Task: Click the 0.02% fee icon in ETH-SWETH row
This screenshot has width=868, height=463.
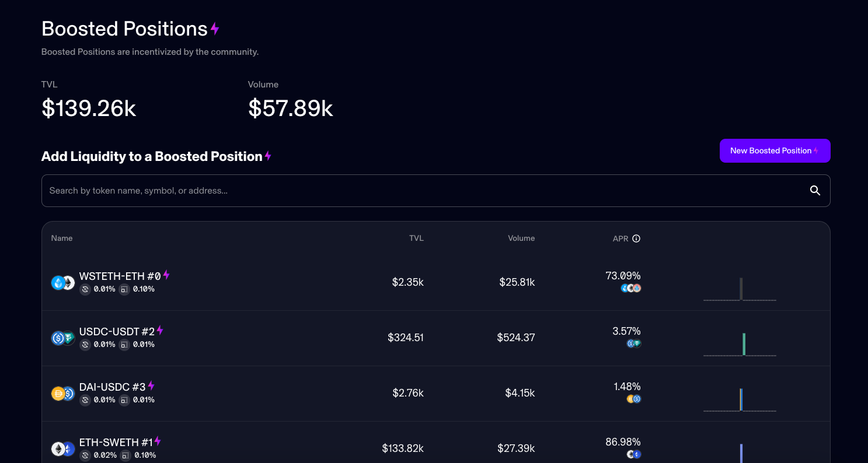Action: pyautogui.click(x=85, y=455)
